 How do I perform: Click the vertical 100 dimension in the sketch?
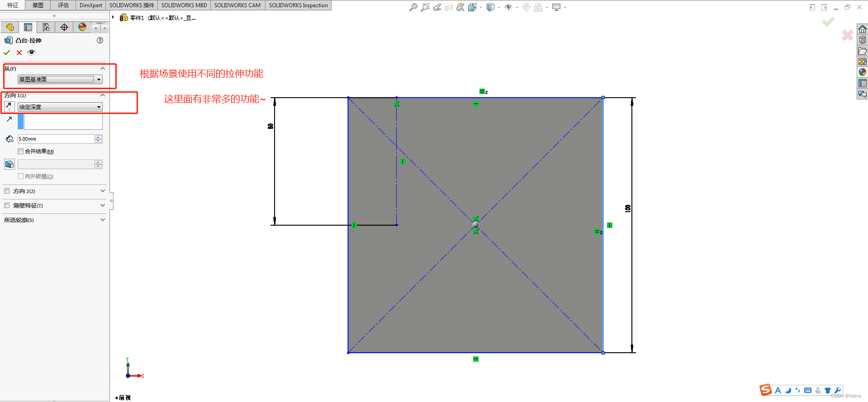tap(628, 208)
